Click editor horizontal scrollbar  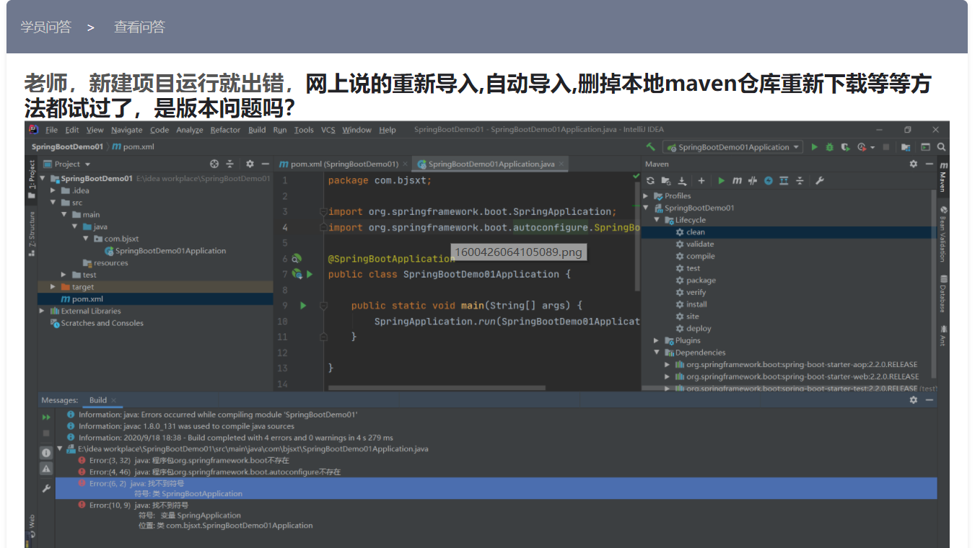pyautogui.click(x=437, y=387)
